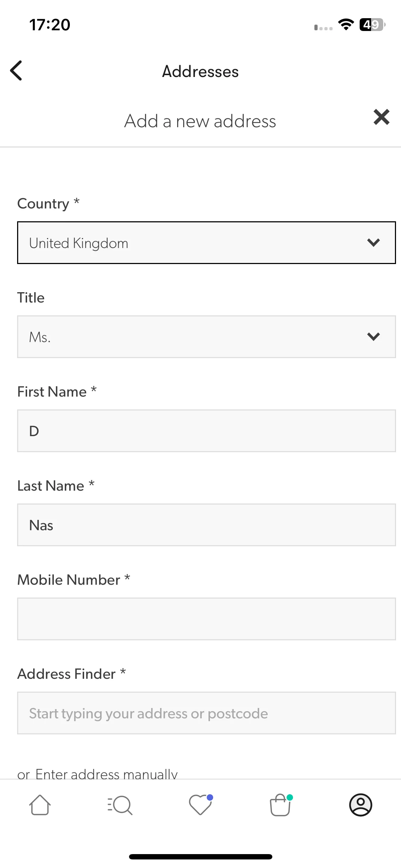Tap the battery indicator icon

pyautogui.click(x=372, y=25)
